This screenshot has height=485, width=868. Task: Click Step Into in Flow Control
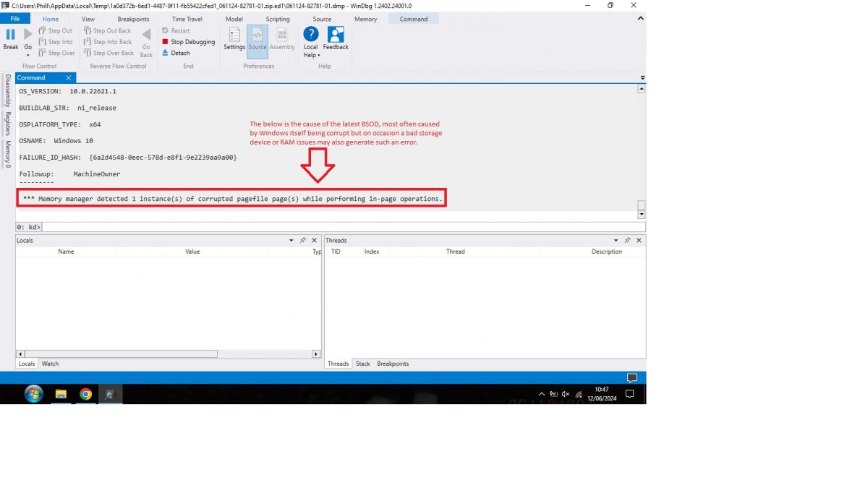coord(55,42)
